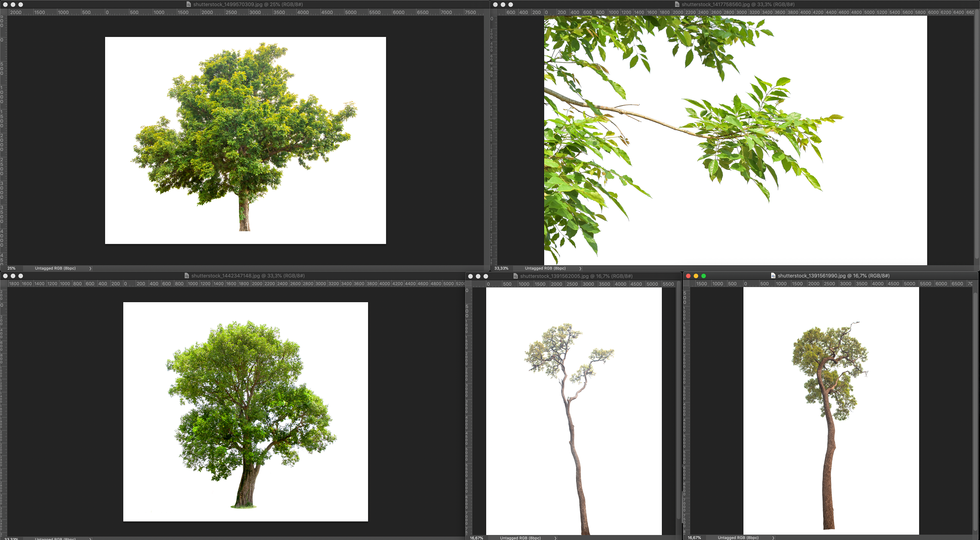Click the document icon beside shutterstock_1499570309.jpg title
Screen dimensions: 980x540
tap(188, 5)
